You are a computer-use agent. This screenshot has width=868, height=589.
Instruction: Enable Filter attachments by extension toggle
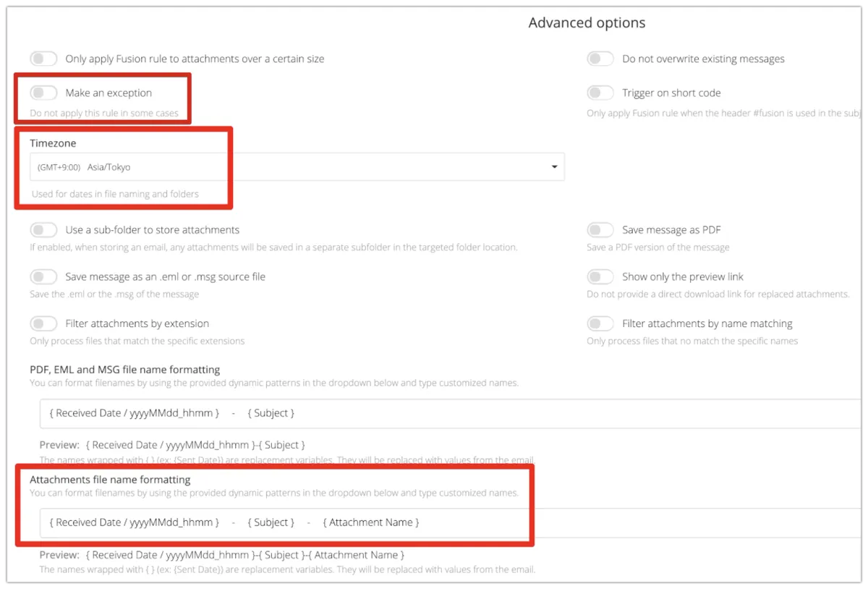coord(43,323)
